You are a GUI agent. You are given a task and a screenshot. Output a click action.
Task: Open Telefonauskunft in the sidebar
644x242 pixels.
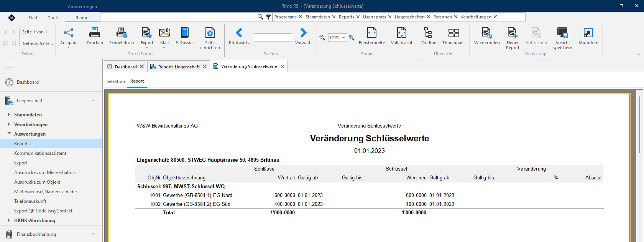(x=30, y=201)
